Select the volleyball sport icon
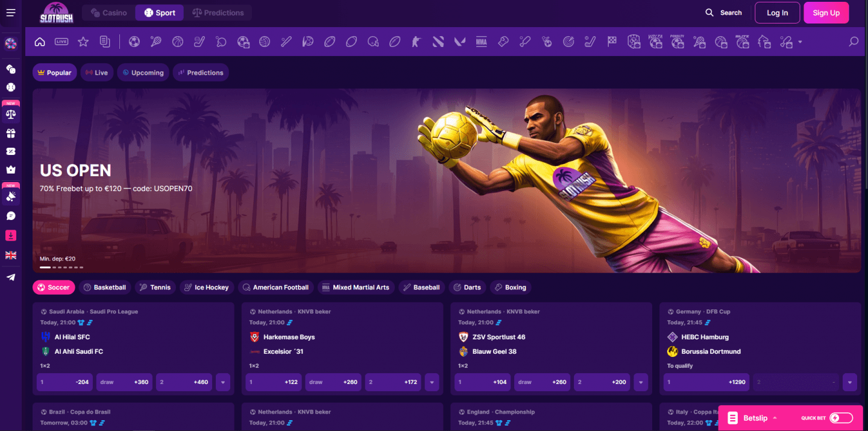Viewport: 868px width, 431px height. [265, 42]
